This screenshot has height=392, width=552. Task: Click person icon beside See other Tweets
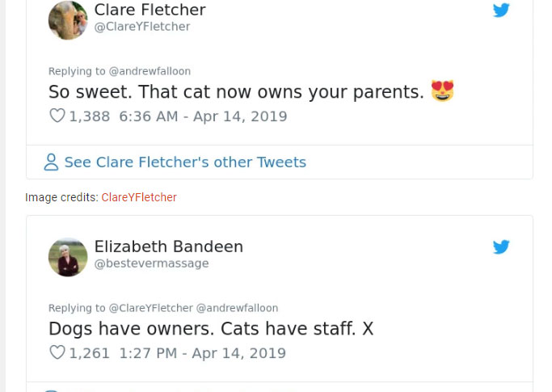[51, 162]
